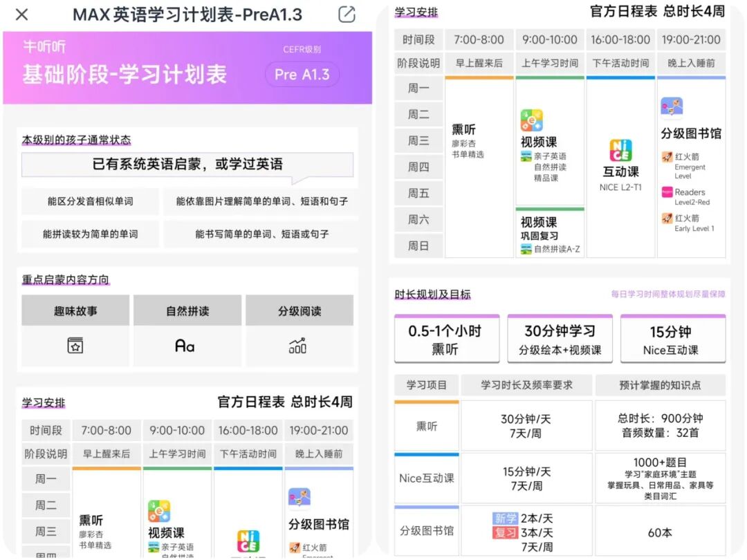
Task: Click the 已有系统英语启蒙，或学过英语 box
Action: [x=187, y=165]
